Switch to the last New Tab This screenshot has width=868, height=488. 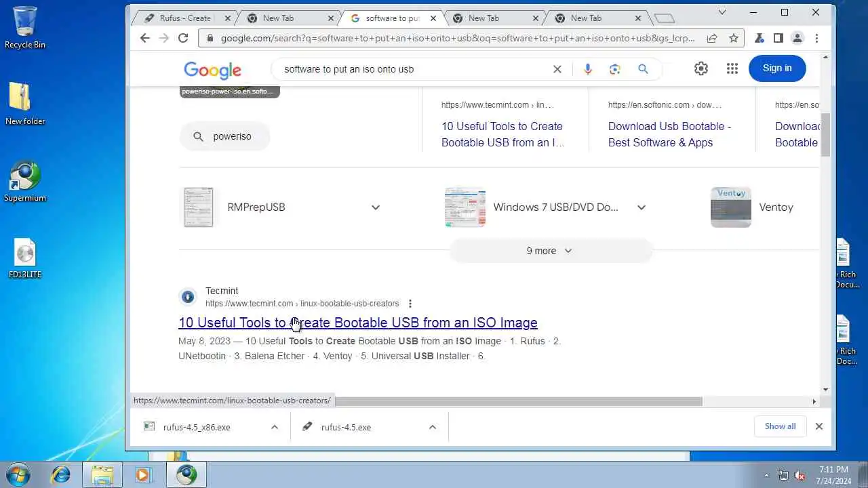pyautogui.click(x=587, y=18)
